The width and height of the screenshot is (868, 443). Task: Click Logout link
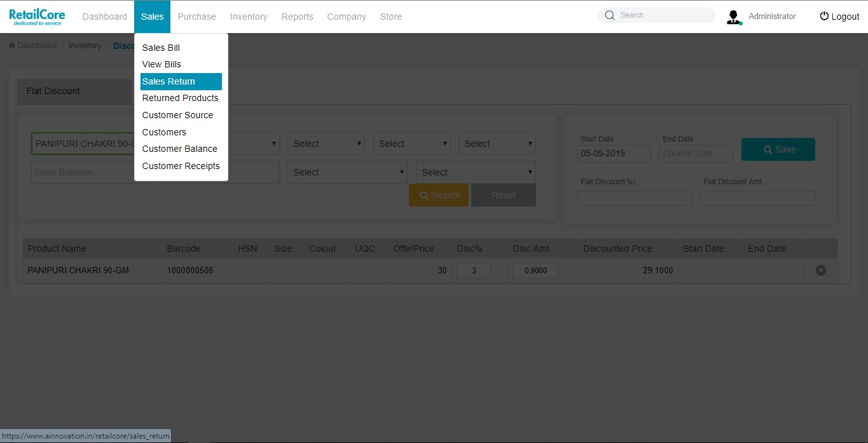point(839,17)
